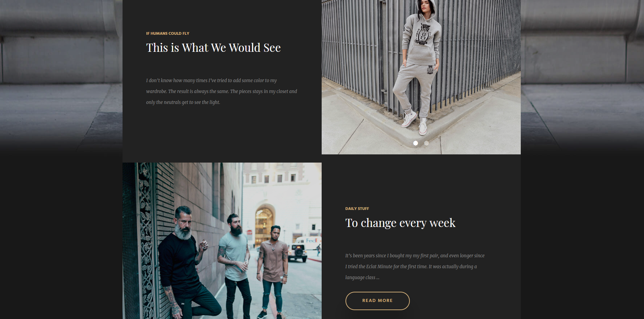
Task: Open the "To change every week" post title
Action: pyautogui.click(x=400, y=223)
